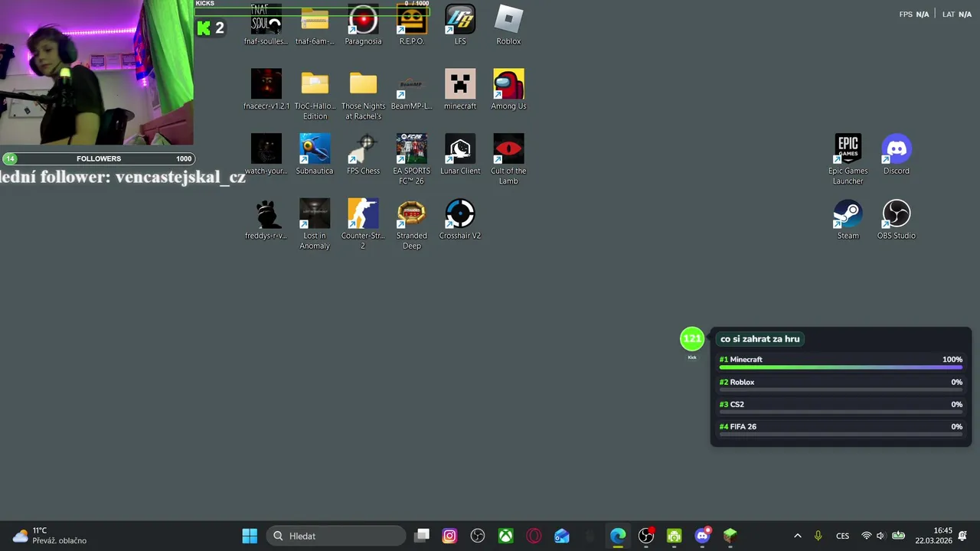This screenshot has height=551, width=980.
Task: Launch Paragnosia from the desktop
Action: pos(363,24)
